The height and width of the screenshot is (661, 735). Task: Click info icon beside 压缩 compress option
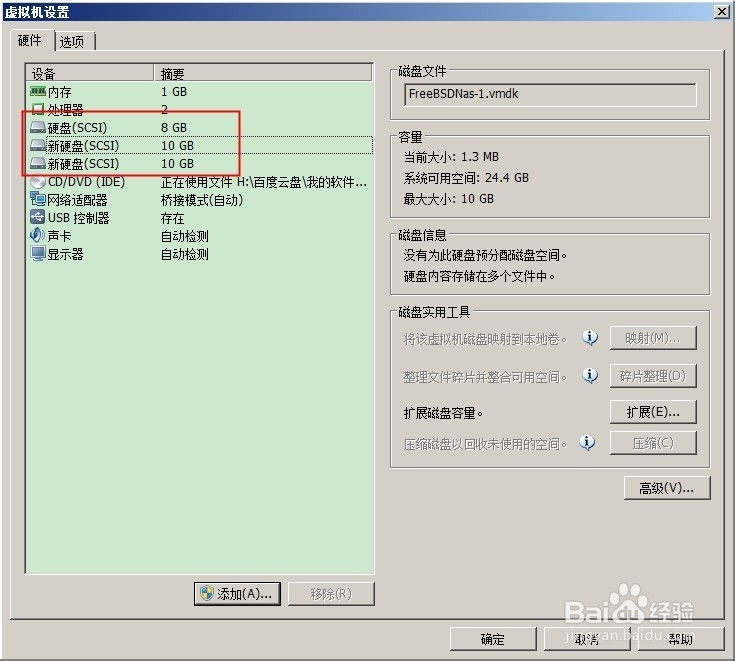(x=587, y=443)
